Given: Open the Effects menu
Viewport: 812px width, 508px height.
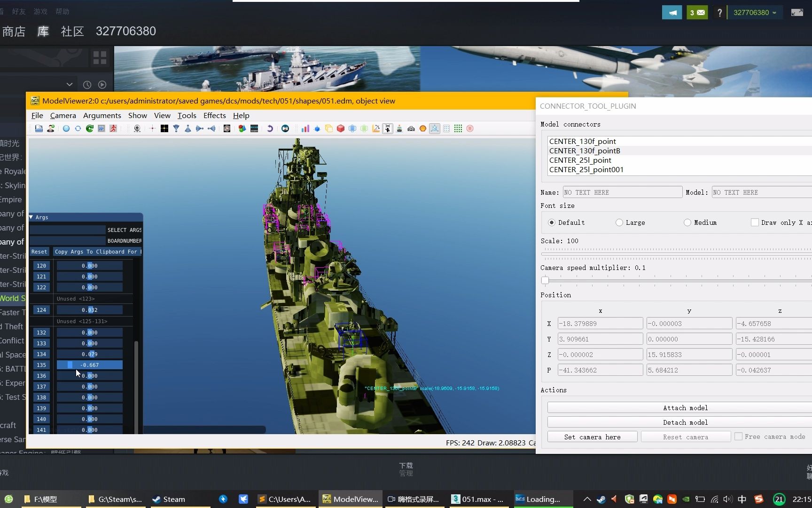Looking at the screenshot, I should (214, 115).
